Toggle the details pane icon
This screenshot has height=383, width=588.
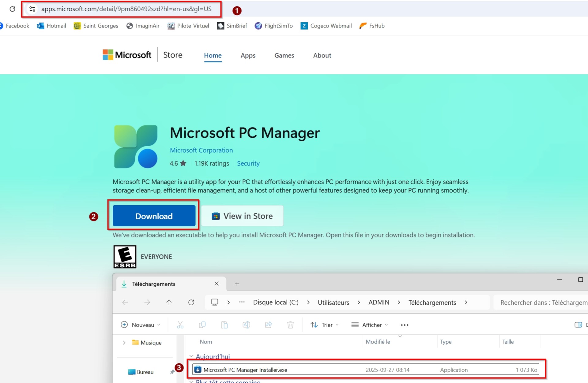(578, 325)
